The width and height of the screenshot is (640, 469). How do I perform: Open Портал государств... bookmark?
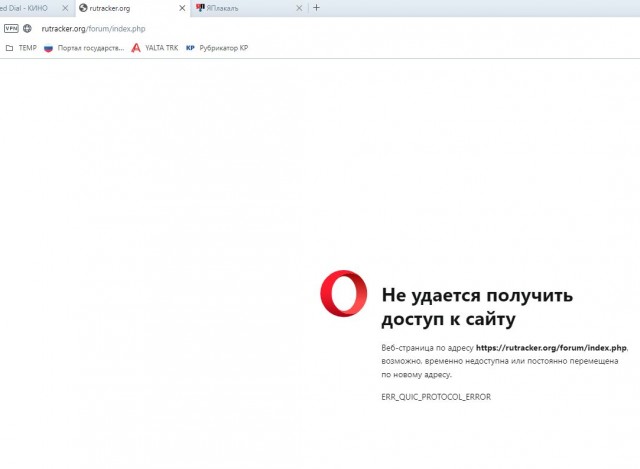[x=84, y=48]
